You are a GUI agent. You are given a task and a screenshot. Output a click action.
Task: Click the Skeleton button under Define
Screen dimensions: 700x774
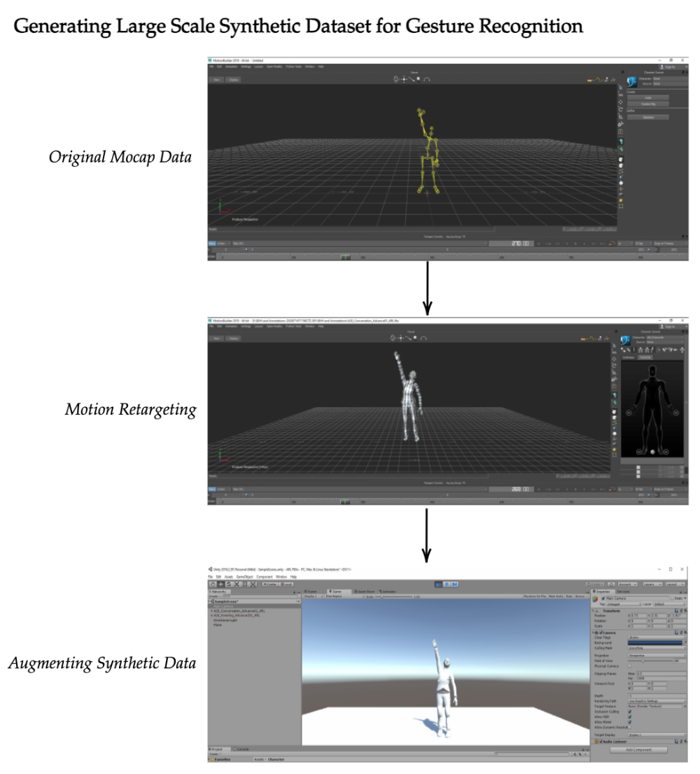[x=648, y=117]
